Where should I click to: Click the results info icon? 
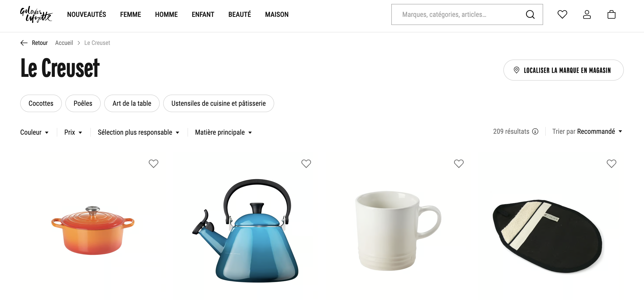coord(535,132)
